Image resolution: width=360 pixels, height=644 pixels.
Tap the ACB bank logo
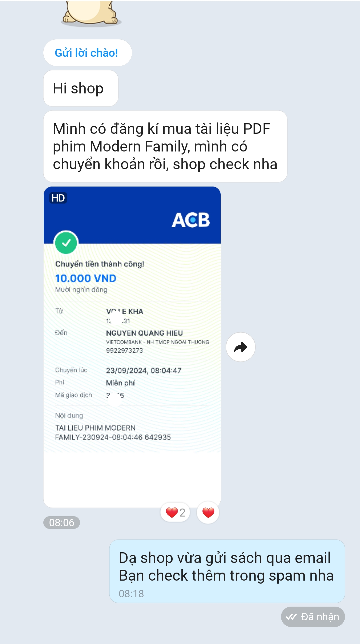click(x=191, y=220)
